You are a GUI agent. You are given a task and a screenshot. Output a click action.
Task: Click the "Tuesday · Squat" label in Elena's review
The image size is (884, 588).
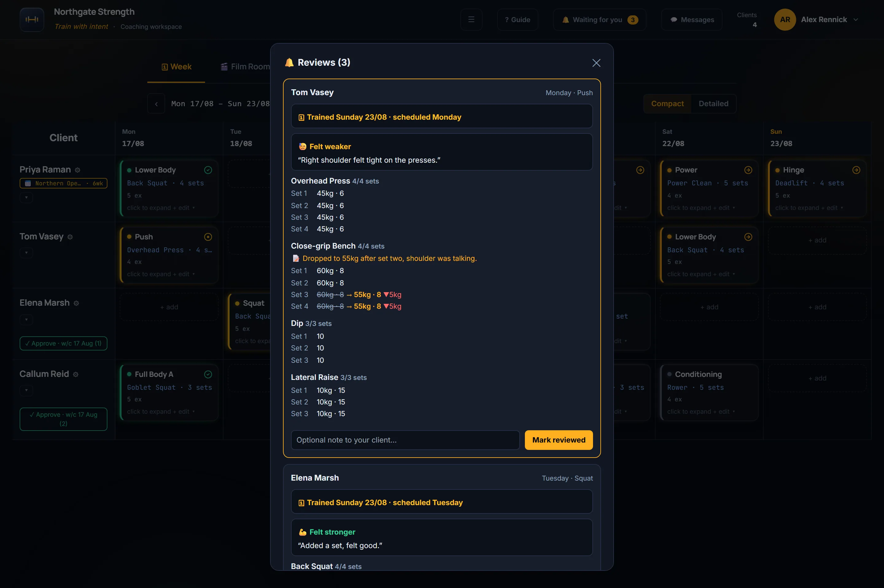[x=567, y=478]
